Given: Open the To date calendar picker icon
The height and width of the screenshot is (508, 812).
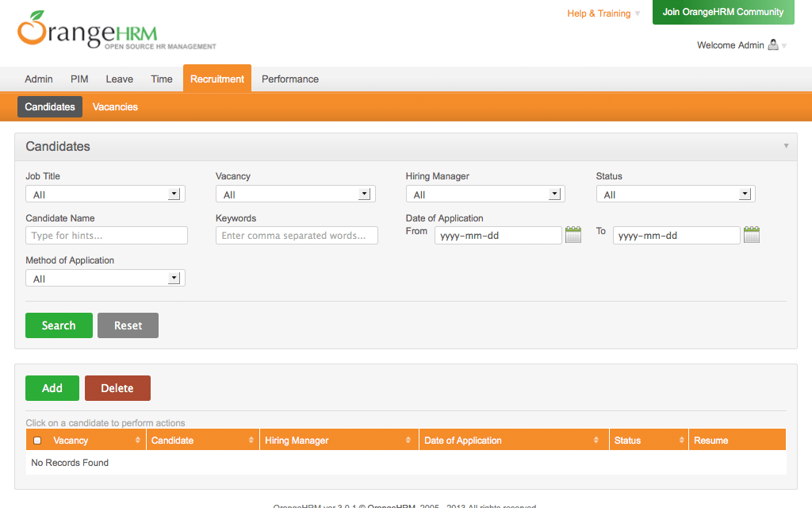Looking at the screenshot, I should [x=752, y=235].
